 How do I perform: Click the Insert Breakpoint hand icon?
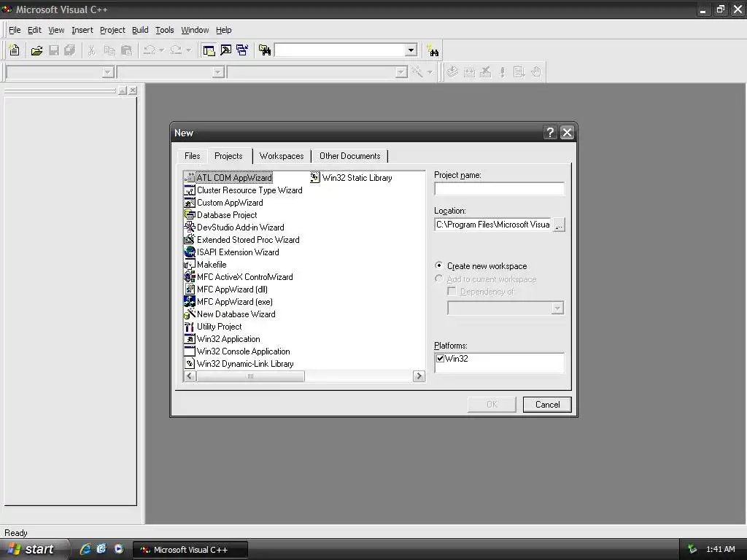pos(536,72)
